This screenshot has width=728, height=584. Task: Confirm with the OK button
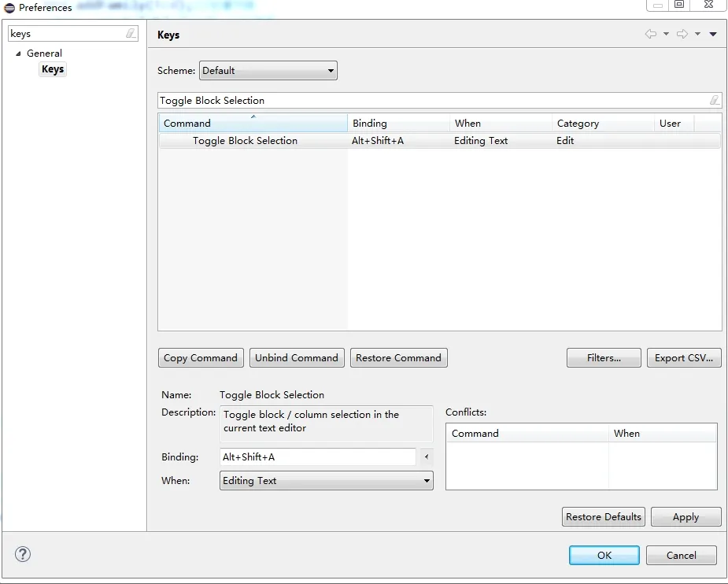pos(604,555)
